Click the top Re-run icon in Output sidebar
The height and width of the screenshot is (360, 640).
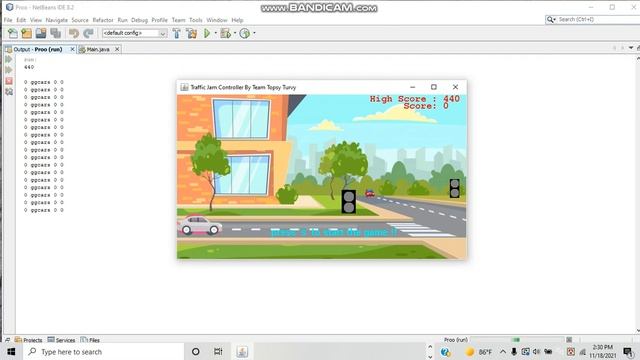pos(9,60)
